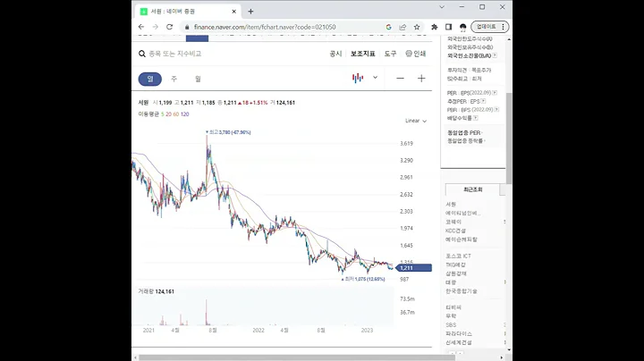This screenshot has width=644, height=361.
Task: Click the vertical scrollbar up arrow
Action: [x=509, y=39]
